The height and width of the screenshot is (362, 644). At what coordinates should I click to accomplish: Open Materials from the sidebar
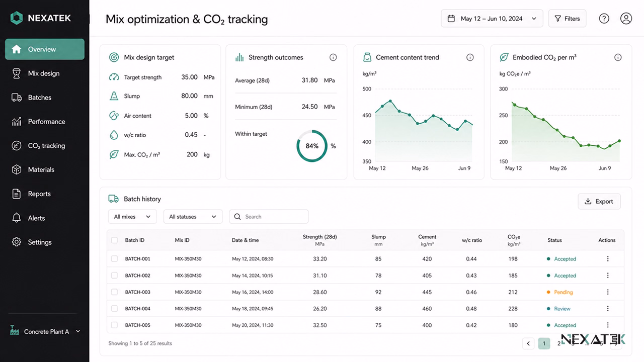(x=45, y=170)
